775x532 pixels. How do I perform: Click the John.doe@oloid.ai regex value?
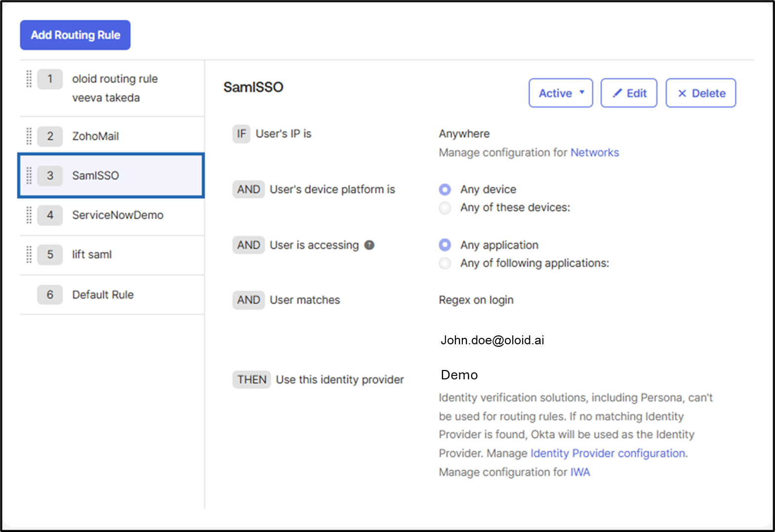492,340
